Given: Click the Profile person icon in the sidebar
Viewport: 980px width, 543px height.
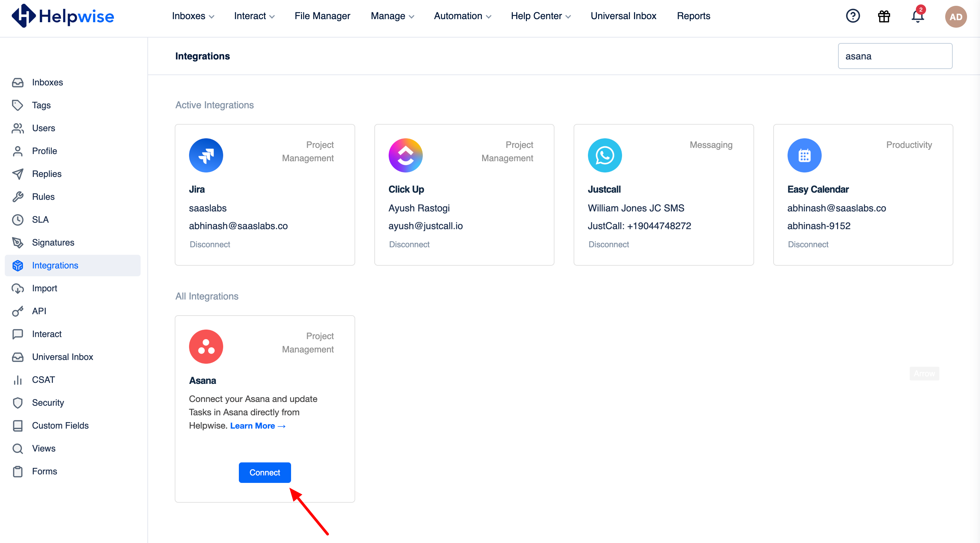Looking at the screenshot, I should point(17,151).
